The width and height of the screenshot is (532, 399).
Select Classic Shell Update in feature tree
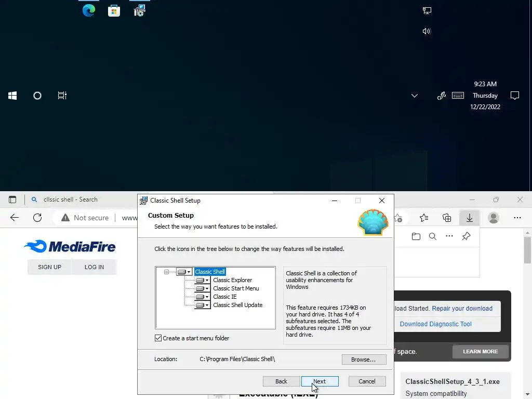[x=237, y=305]
